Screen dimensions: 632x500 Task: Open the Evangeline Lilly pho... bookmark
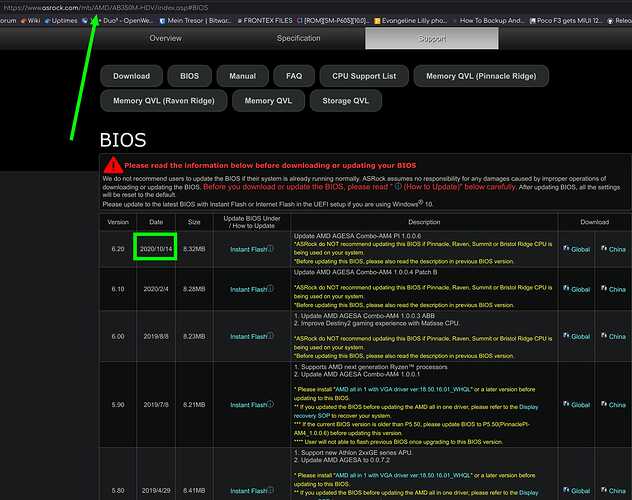coord(410,20)
